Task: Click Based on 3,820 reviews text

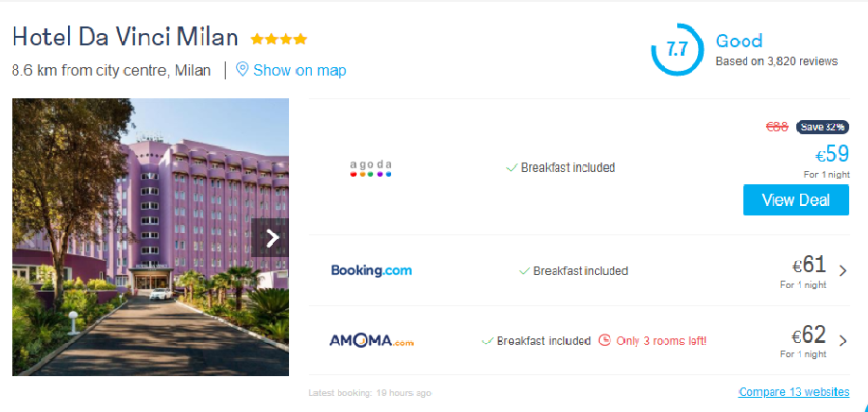Action: (776, 61)
